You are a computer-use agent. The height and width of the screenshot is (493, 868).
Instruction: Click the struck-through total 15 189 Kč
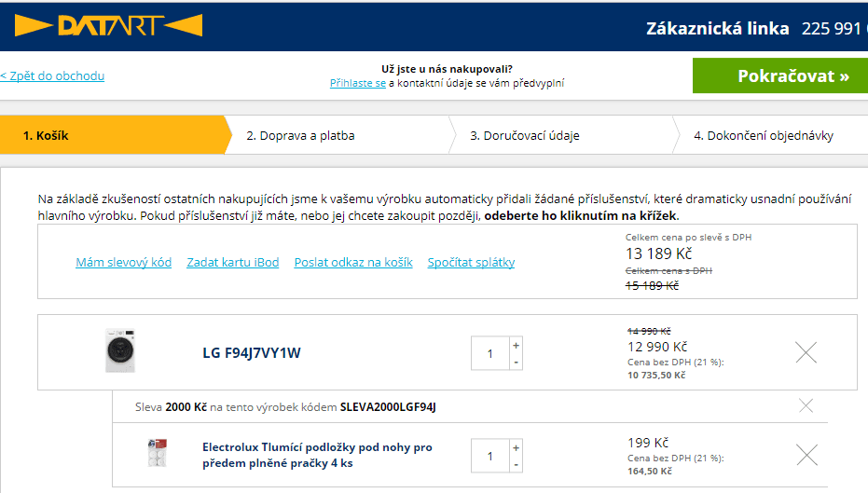[x=652, y=285]
